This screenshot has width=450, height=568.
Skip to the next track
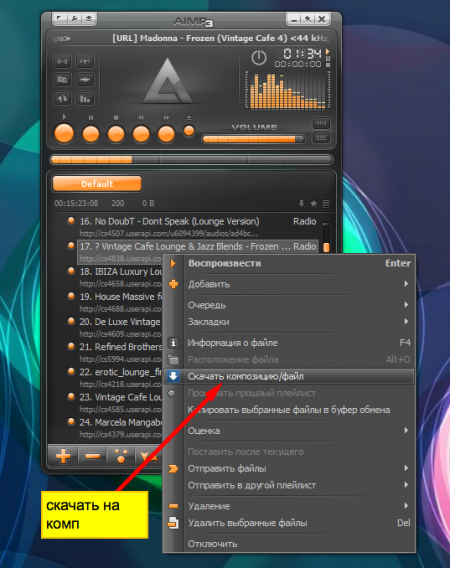166,134
